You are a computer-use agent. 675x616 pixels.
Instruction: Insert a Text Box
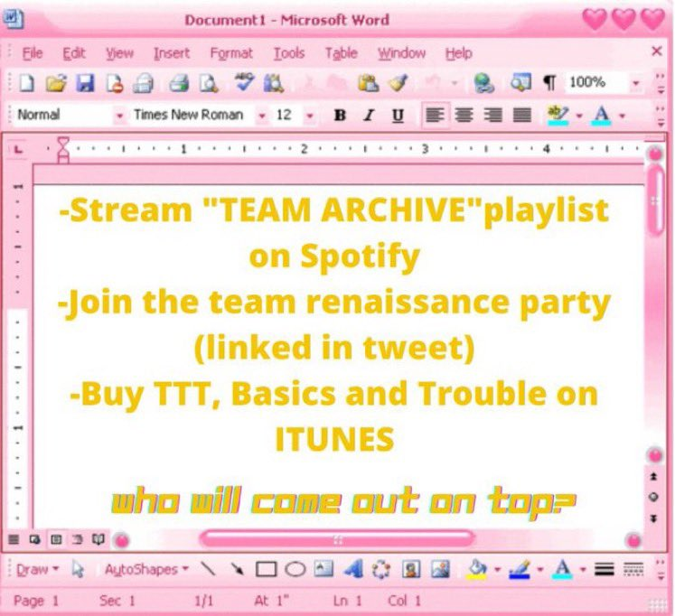pyautogui.click(x=323, y=569)
